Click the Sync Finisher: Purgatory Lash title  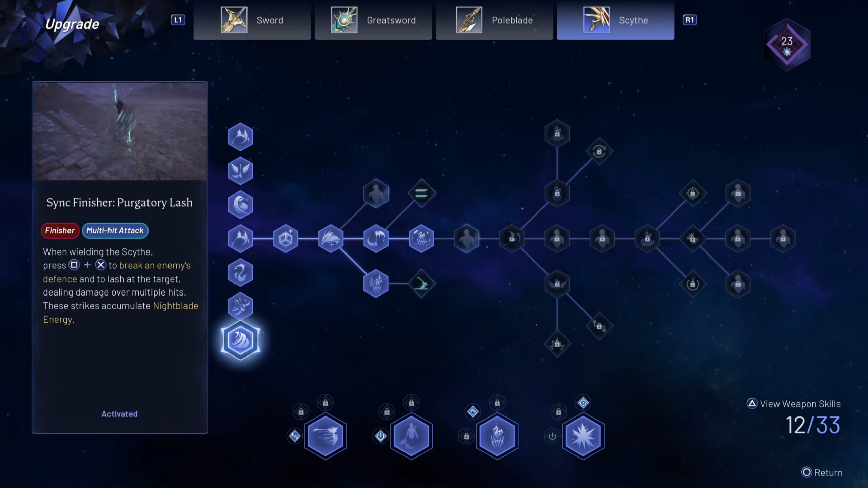119,203
